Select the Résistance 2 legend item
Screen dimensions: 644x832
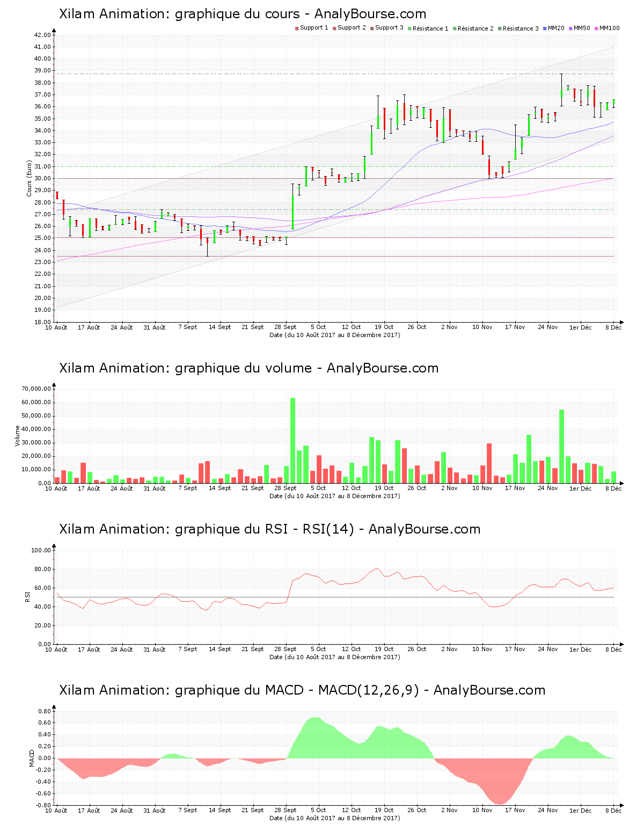pyautogui.click(x=473, y=28)
